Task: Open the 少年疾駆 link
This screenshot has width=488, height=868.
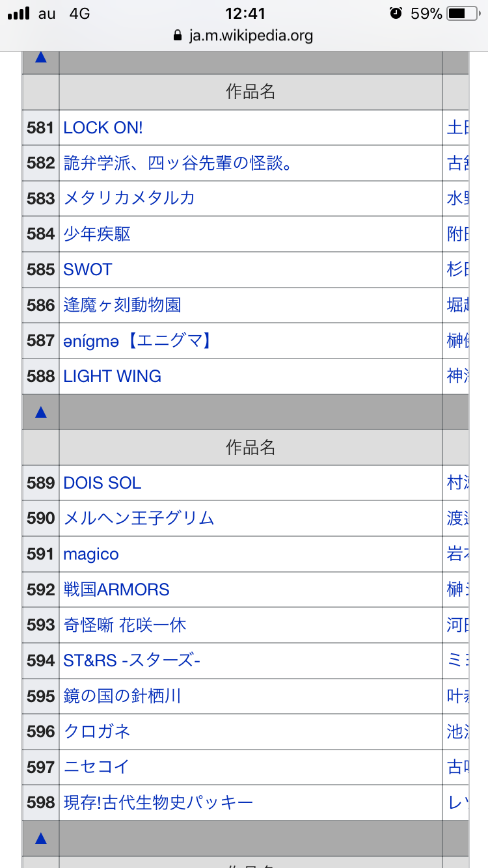Action: coord(97,234)
